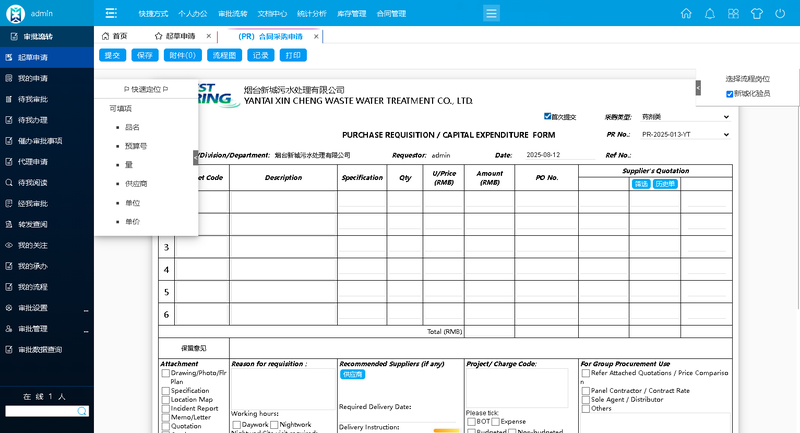Open 待我审批 in the sidebar
This screenshot has height=433, width=800.
47,99
